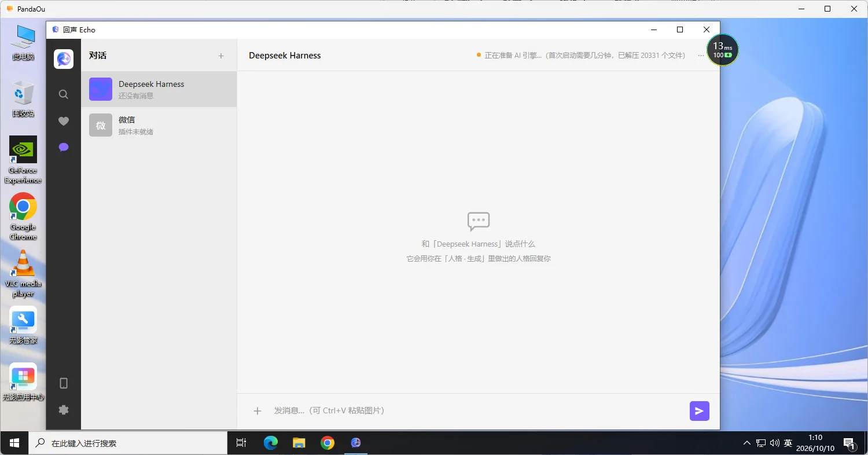
Task: Click the Echo logo in the sidebar
Action: point(64,59)
